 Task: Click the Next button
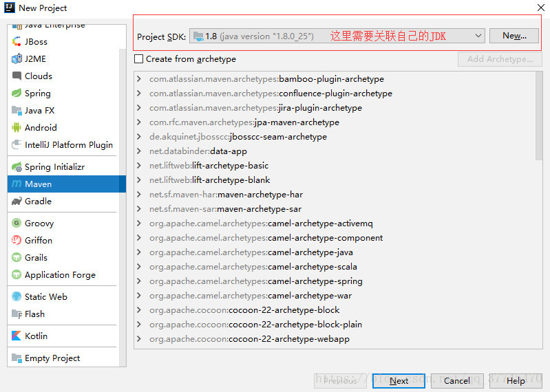[399, 380]
